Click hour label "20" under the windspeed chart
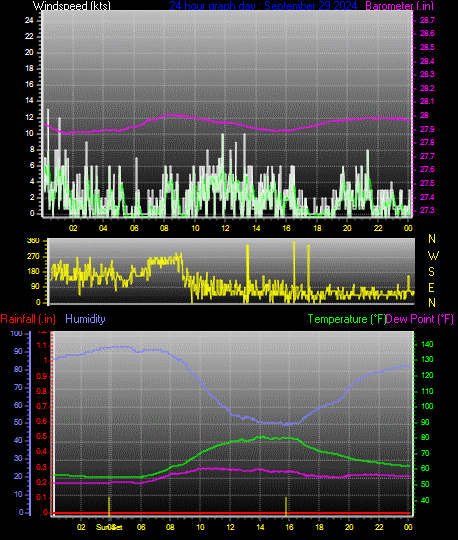Screen dimensions: 458x540 coord(347,228)
